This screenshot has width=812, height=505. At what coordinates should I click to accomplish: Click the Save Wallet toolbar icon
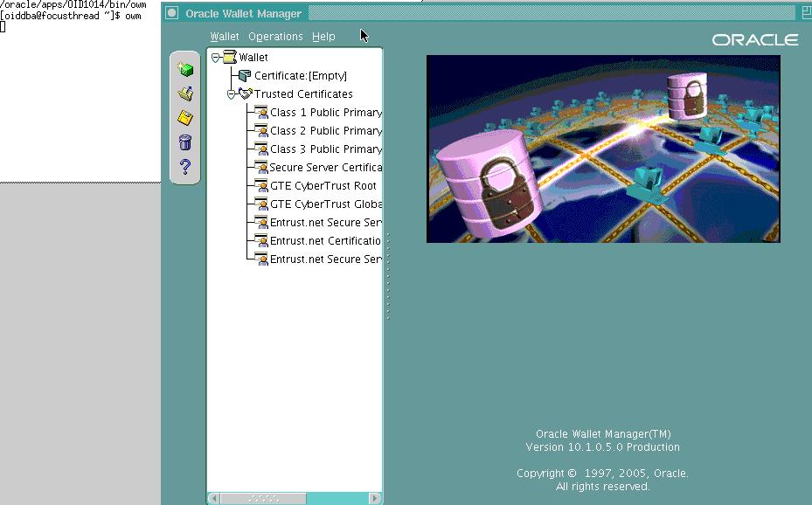[185, 118]
